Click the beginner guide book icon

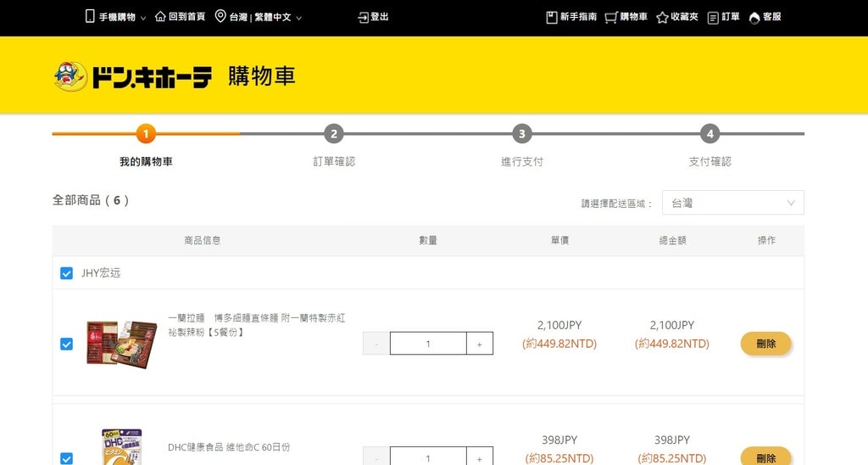coord(551,18)
